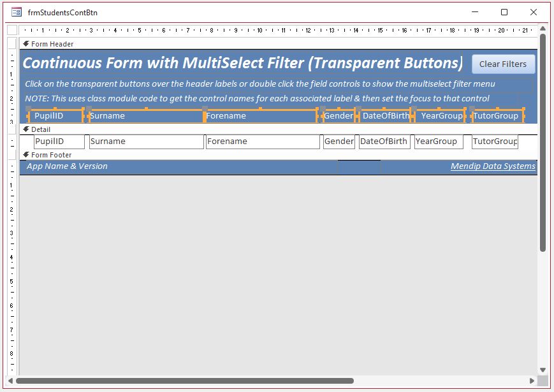
Task: Close the frmStudentsContBtn window
Action: point(534,12)
